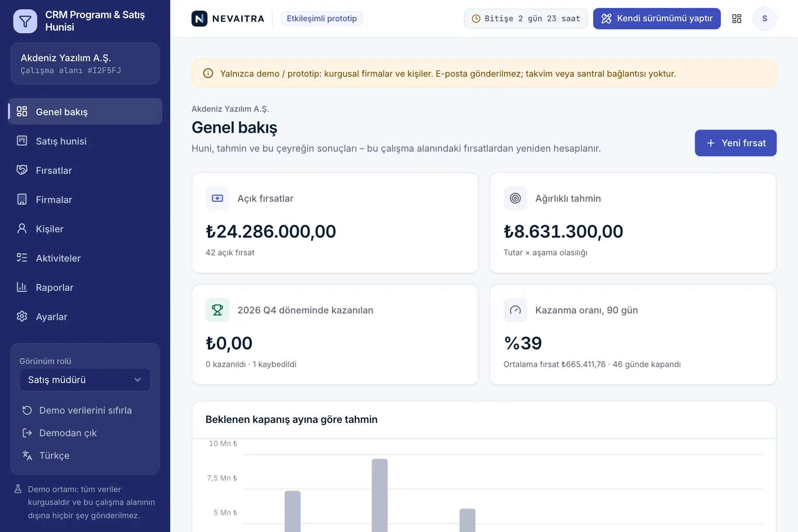Click the ₺24.286.000,00 open deals value
The width and height of the screenshot is (798, 532).
tap(271, 231)
